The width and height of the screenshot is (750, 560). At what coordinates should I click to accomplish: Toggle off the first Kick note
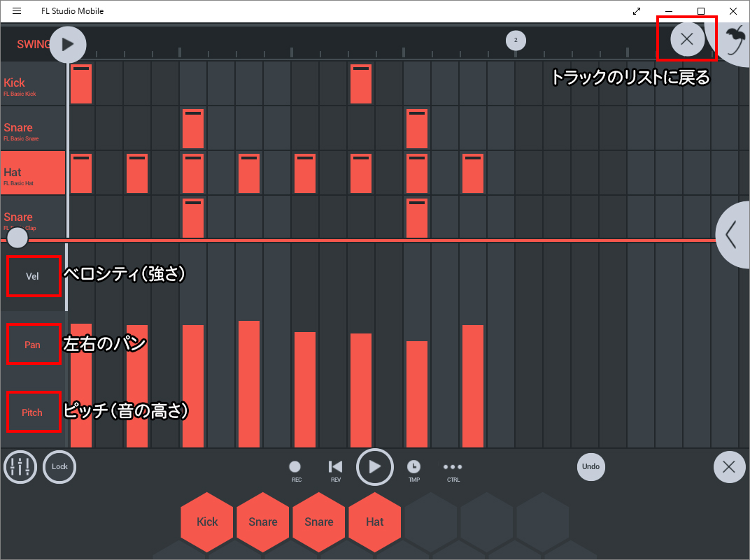(81, 84)
